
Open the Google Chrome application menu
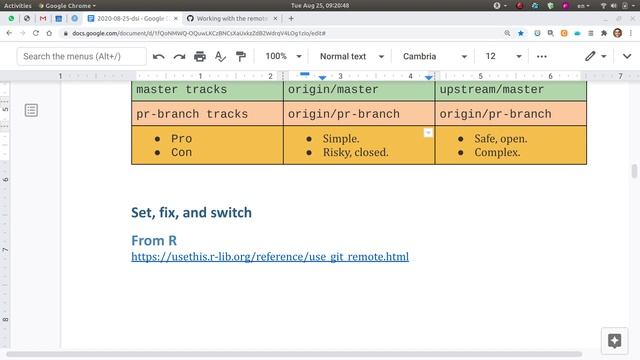(x=67, y=6)
